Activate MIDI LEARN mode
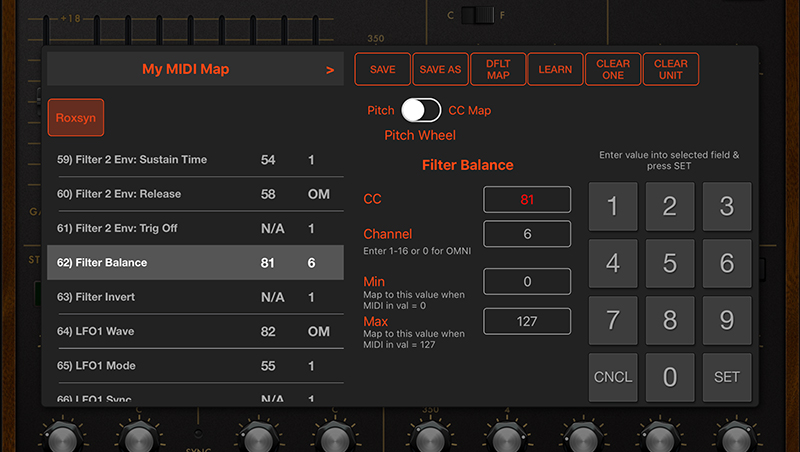 [555, 69]
